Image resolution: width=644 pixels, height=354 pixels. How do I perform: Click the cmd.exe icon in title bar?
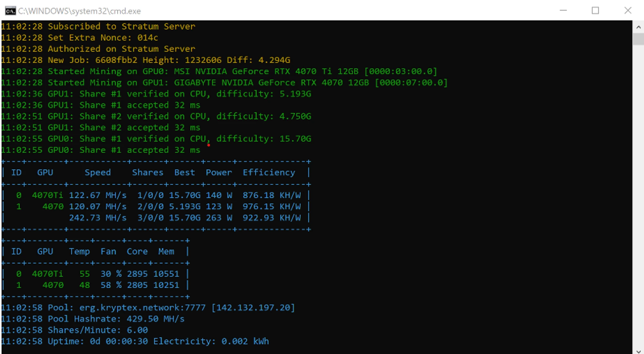pos(10,11)
